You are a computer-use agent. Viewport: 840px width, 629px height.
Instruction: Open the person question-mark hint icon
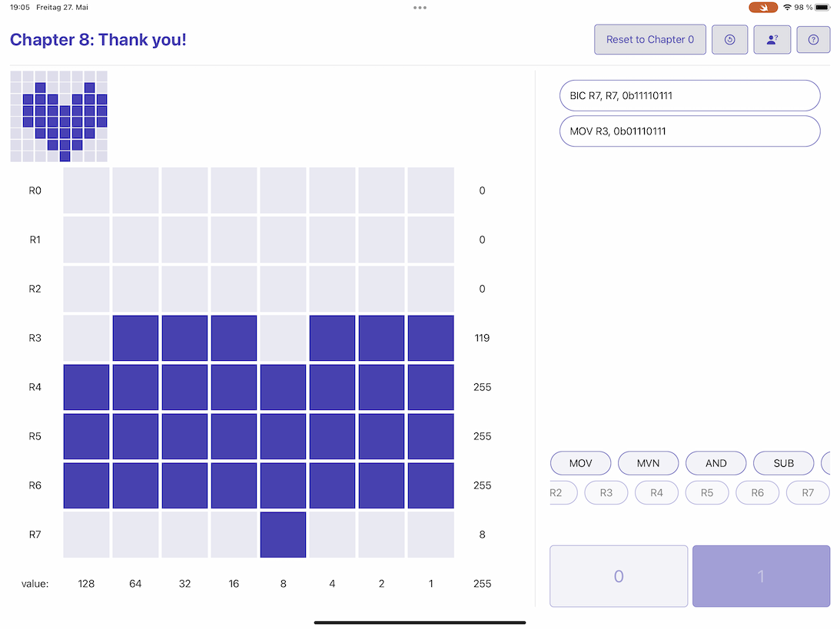(772, 40)
